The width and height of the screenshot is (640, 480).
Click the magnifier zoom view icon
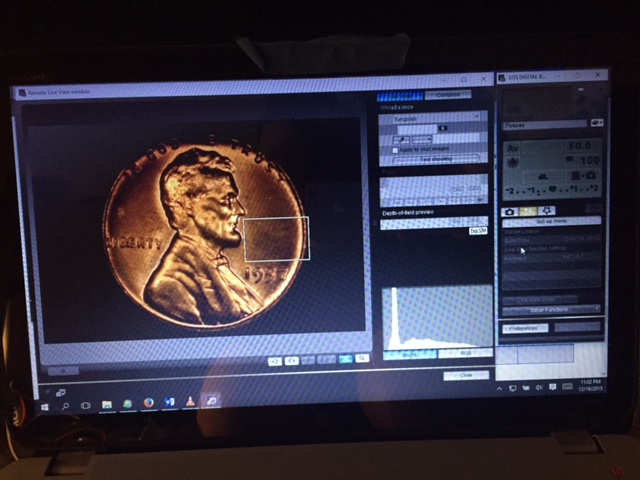pos(362,358)
